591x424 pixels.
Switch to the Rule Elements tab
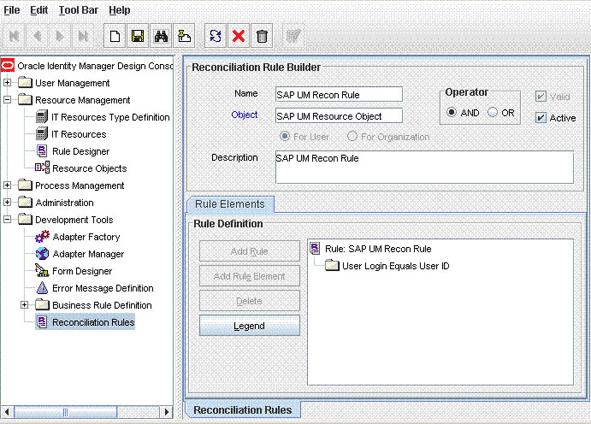(x=230, y=204)
